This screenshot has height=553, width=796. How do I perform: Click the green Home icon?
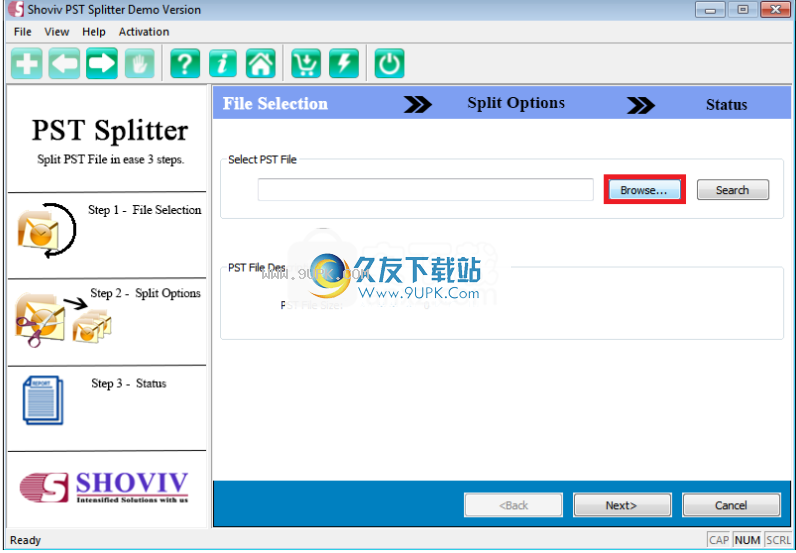coord(260,63)
